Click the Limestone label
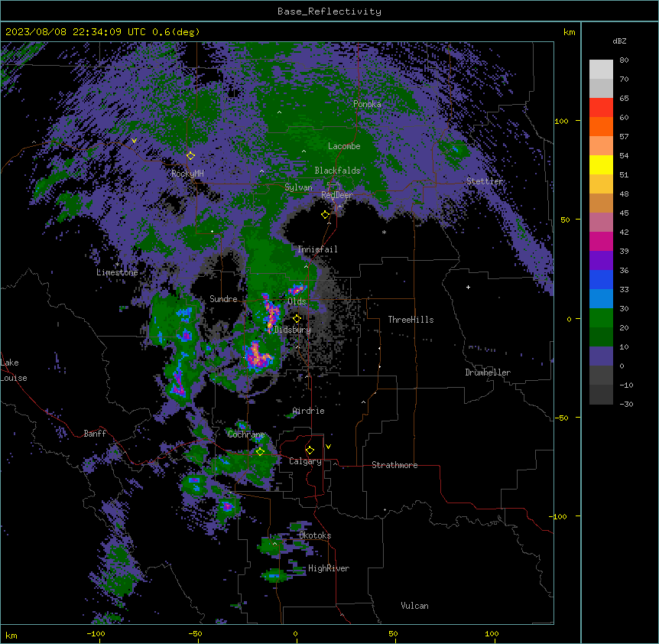659x644 pixels. click(117, 272)
